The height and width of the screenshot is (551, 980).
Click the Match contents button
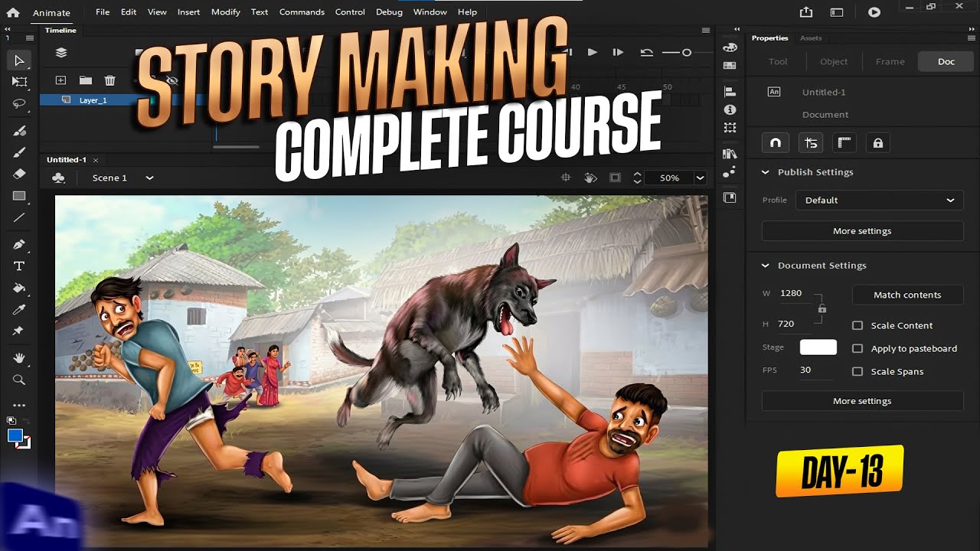(x=907, y=295)
